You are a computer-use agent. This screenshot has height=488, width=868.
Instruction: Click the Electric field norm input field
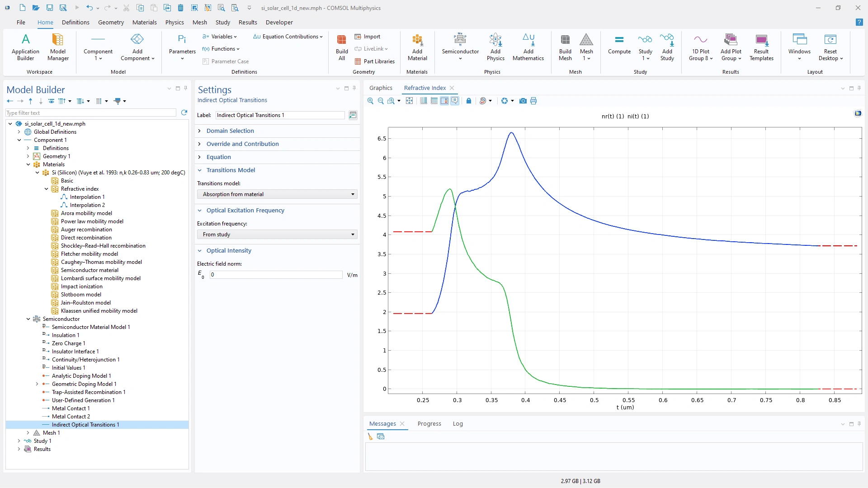[x=276, y=275]
